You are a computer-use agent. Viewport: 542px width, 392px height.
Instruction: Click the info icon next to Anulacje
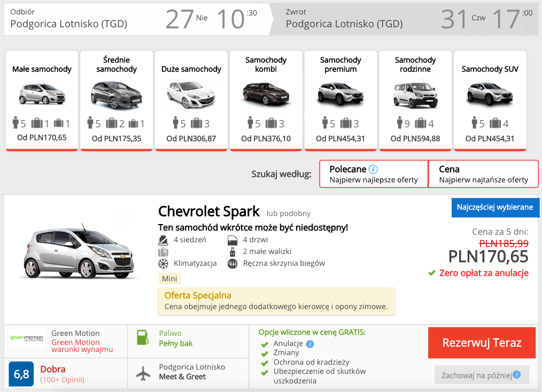click(x=310, y=344)
